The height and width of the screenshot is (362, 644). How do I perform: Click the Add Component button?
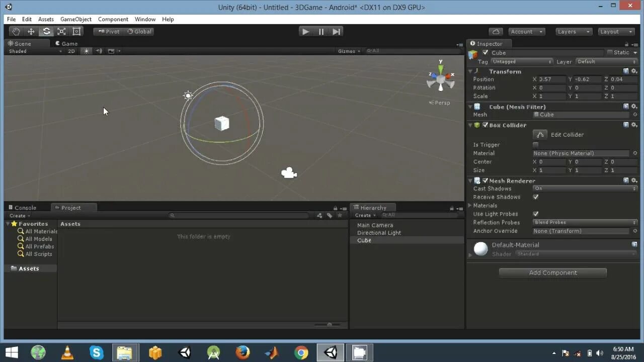point(552,273)
